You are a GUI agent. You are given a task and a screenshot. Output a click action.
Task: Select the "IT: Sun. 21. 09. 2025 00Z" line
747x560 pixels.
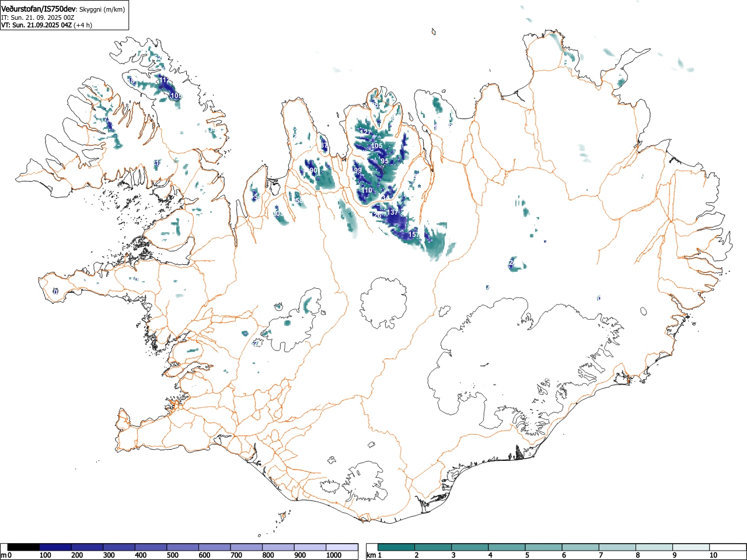point(38,17)
